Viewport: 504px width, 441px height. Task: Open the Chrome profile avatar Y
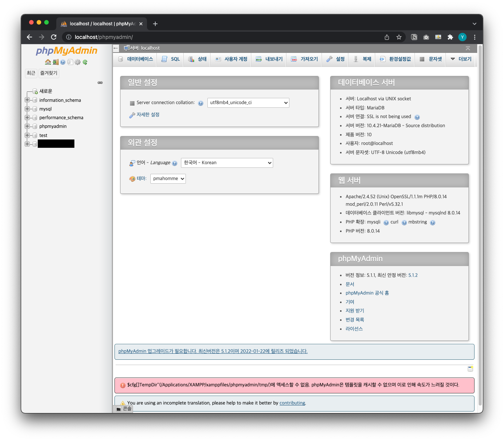pyautogui.click(x=462, y=37)
